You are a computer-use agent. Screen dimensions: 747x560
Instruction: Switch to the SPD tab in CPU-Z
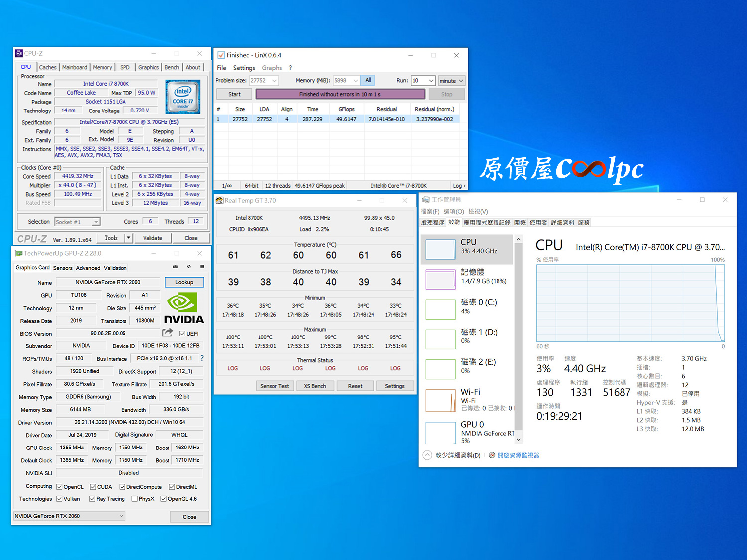click(125, 67)
